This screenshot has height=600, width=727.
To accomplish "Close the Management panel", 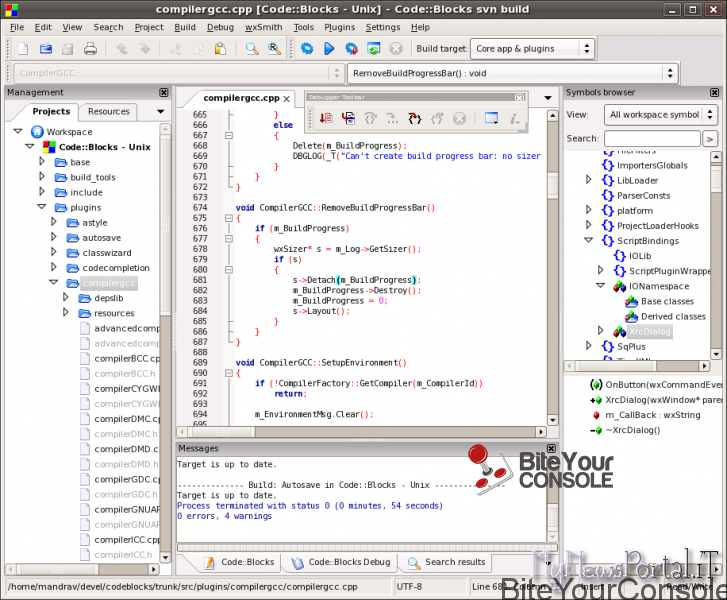I will click(164, 92).
